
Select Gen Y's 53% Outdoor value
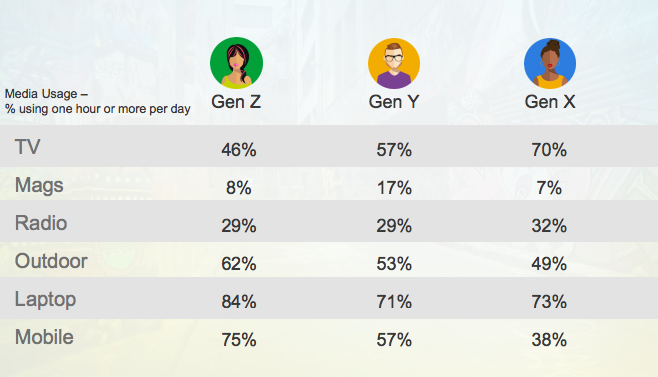coord(394,264)
